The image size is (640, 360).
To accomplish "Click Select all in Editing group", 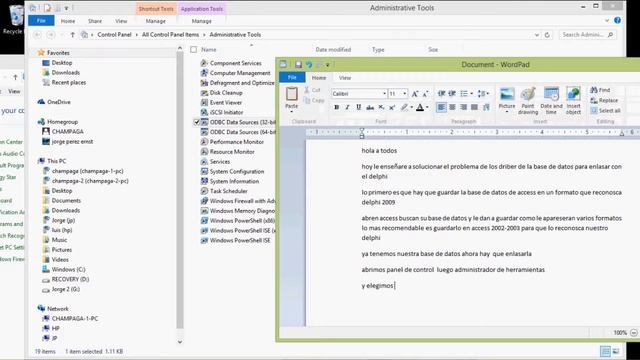I will coord(606,111).
